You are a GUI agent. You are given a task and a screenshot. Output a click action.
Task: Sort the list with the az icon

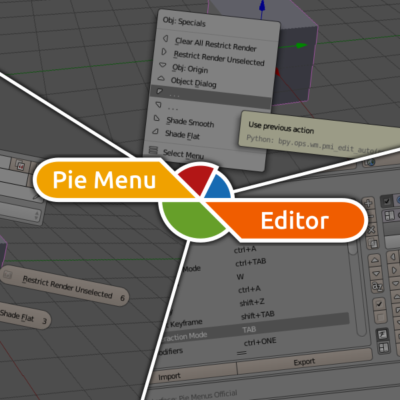pos(377,286)
